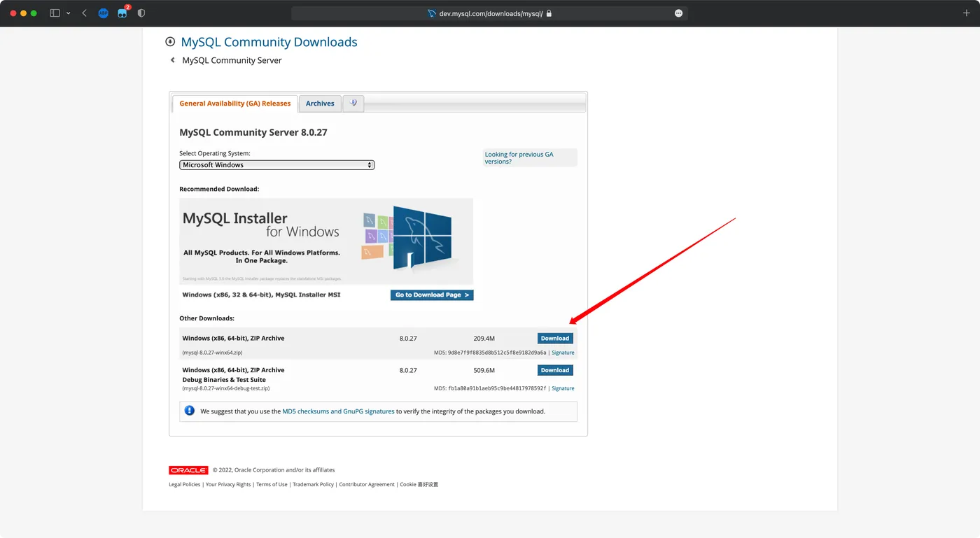Click the blue info icon in suggestion box

click(x=189, y=411)
